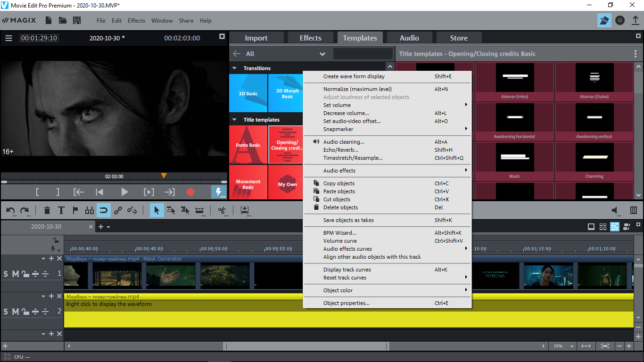Image resolution: width=644 pixels, height=362 pixels.
Task: Choose Normalize (maximum level) from context menu
Action: coord(357,89)
